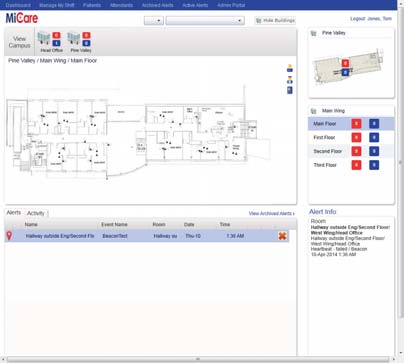404x363 pixels.
Task: Click Main Floor red alert badge
Action: pyautogui.click(x=356, y=124)
